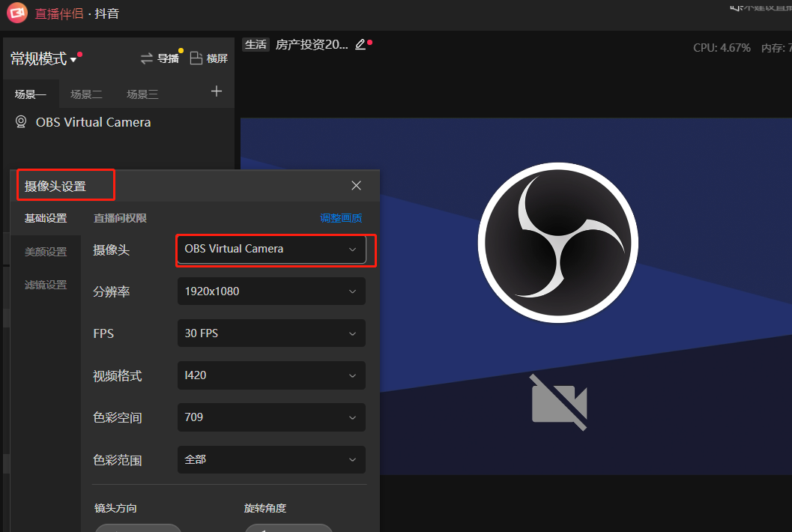Switch to 场景一 tab
The width and height of the screenshot is (792, 532).
[30, 94]
